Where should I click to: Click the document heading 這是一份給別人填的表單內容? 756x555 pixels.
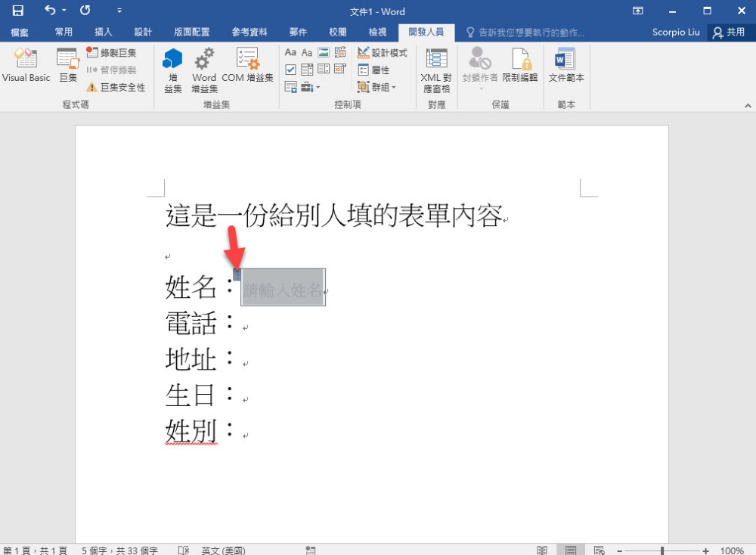coord(334,215)
